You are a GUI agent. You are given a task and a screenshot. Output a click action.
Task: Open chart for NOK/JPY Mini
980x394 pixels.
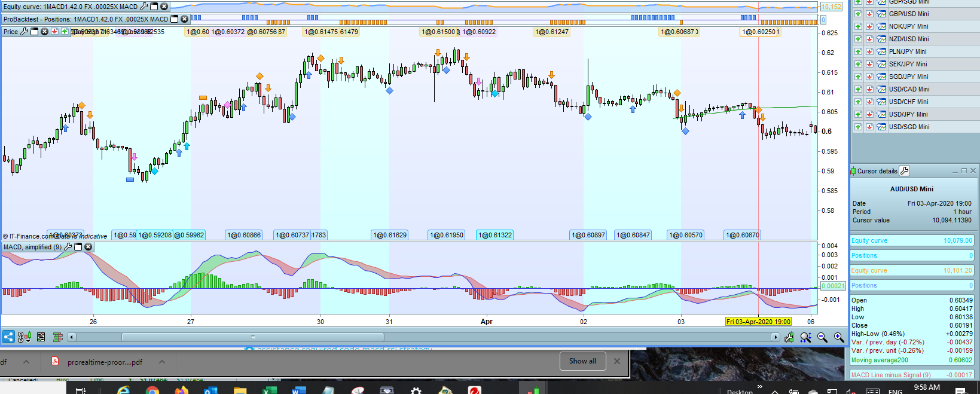pyautogui.click(x=881, y=26)
